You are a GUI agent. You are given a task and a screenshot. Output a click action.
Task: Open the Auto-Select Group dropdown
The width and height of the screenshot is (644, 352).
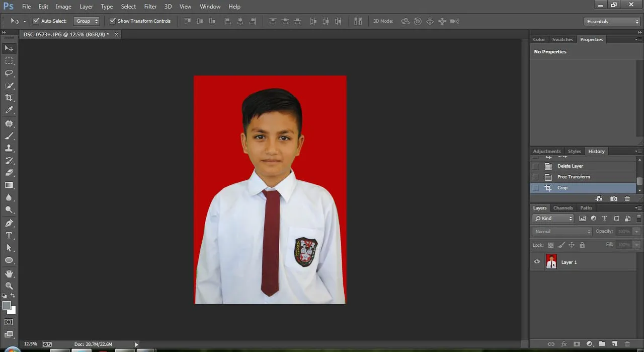[x=87, y=21]
